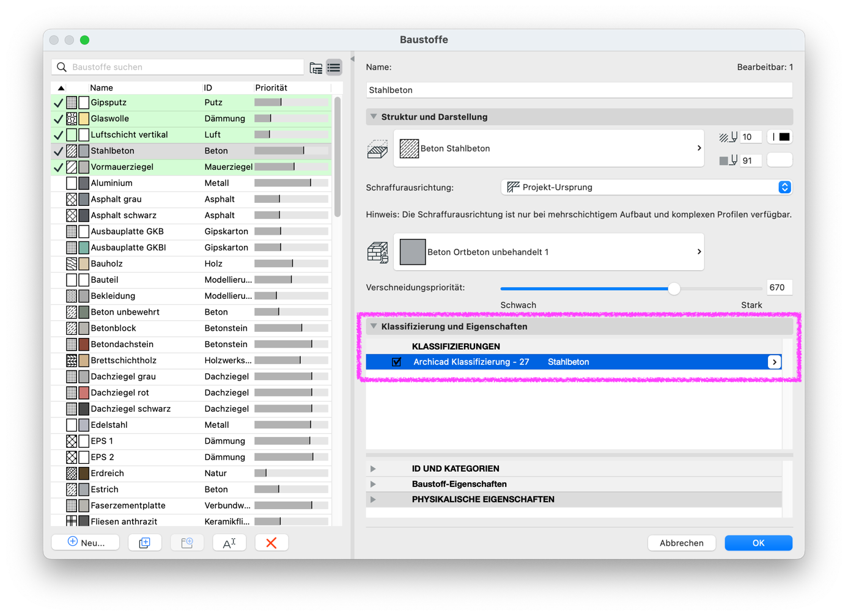
Task: Expand Baustoff-Eigenschaften group
Action: click(x=373, y=484)
